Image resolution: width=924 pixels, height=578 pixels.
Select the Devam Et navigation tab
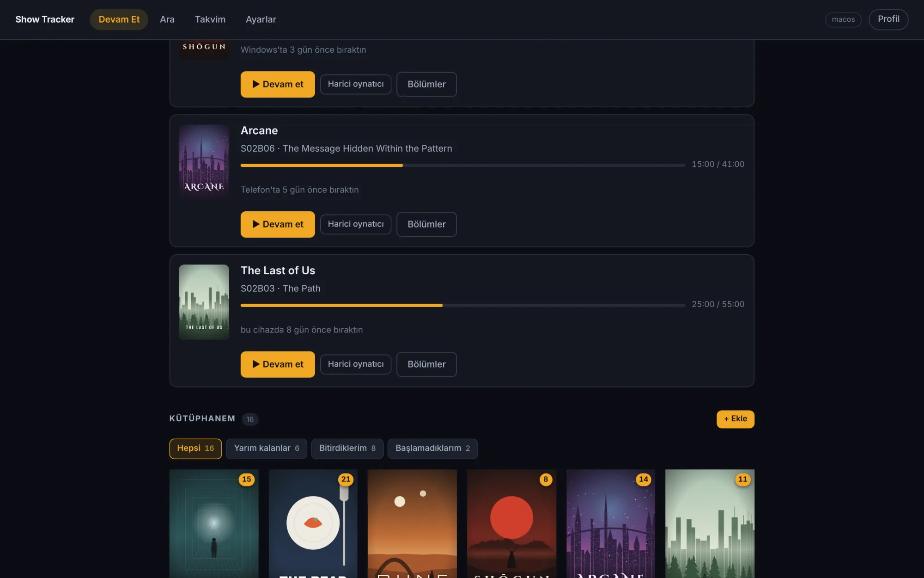pyautogui.click(x=119, y=19)
